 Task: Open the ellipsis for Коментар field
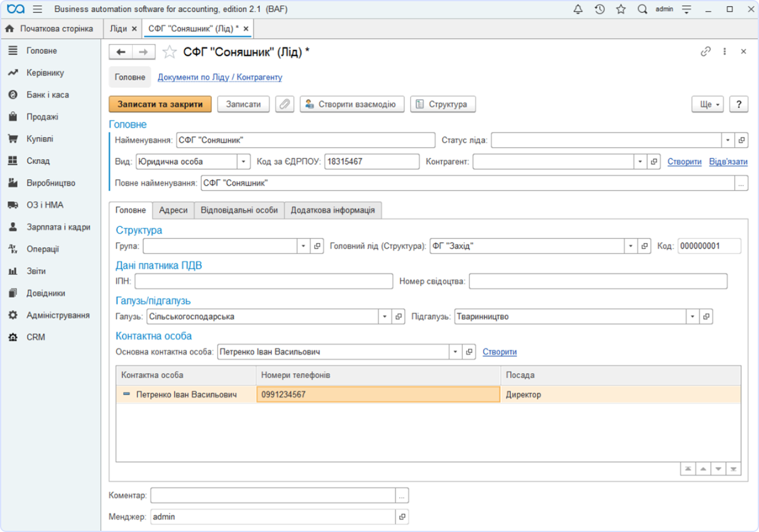[402, 495]
